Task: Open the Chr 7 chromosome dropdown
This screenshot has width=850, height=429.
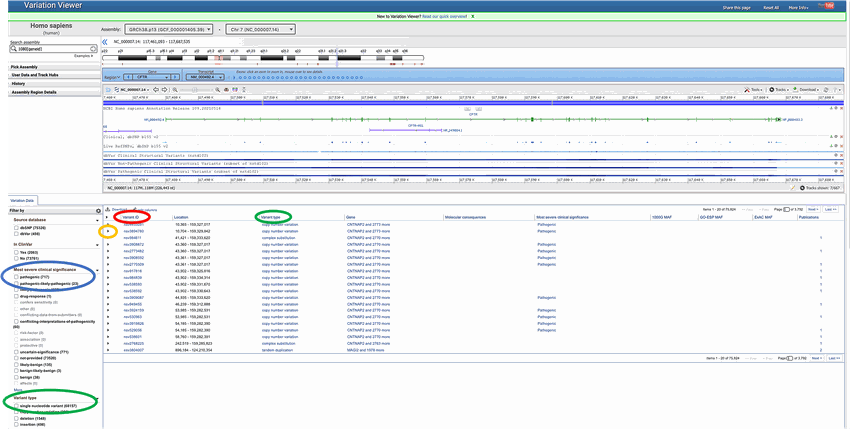Action: [260, 29]
